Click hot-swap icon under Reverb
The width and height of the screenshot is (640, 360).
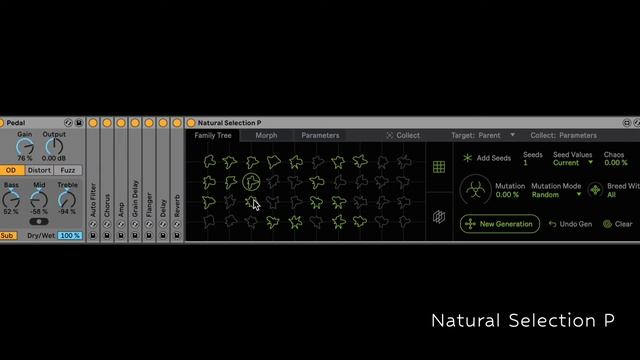pos(177,224)
